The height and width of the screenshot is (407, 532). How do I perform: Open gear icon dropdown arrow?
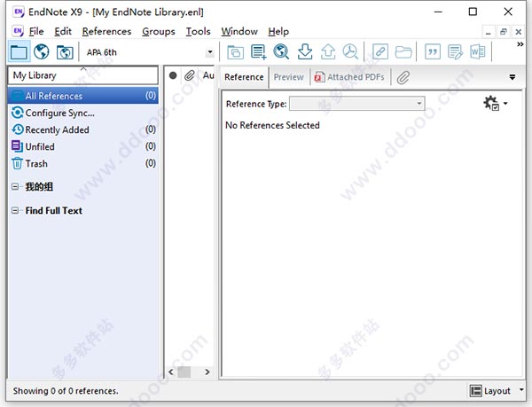(505, 104)
